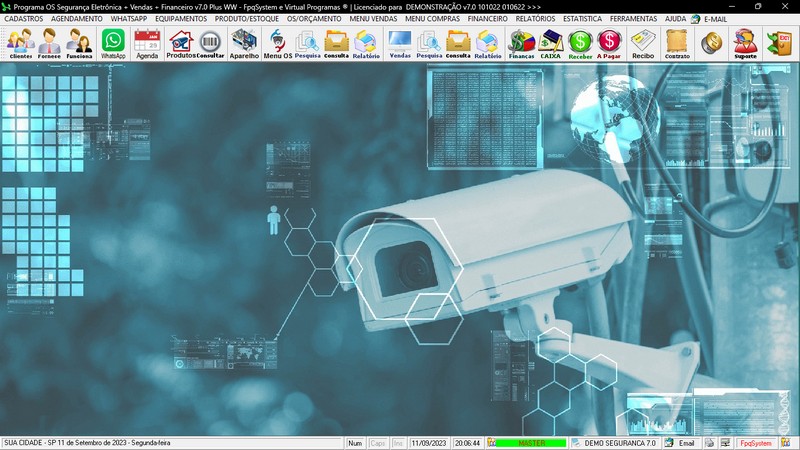
Task: Click Relatório printer icon in the Vendas group
Action: tap(488, 44)
